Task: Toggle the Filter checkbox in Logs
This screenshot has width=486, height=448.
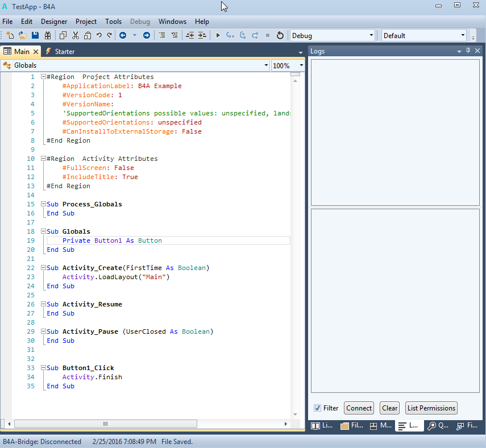Action: click(x=318, y=408)
